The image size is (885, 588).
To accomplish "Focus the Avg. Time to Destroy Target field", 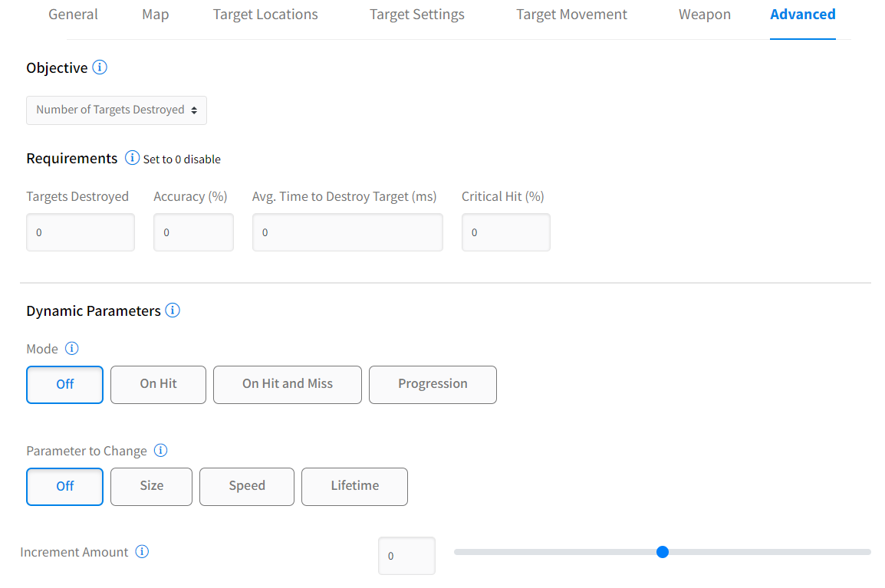I will 347,232.
